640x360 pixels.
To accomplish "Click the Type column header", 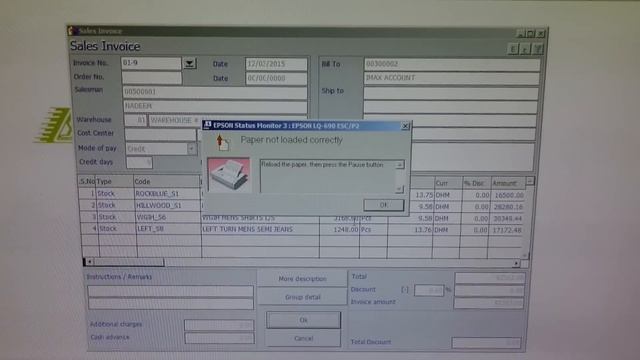I will [x=114, y=181].
